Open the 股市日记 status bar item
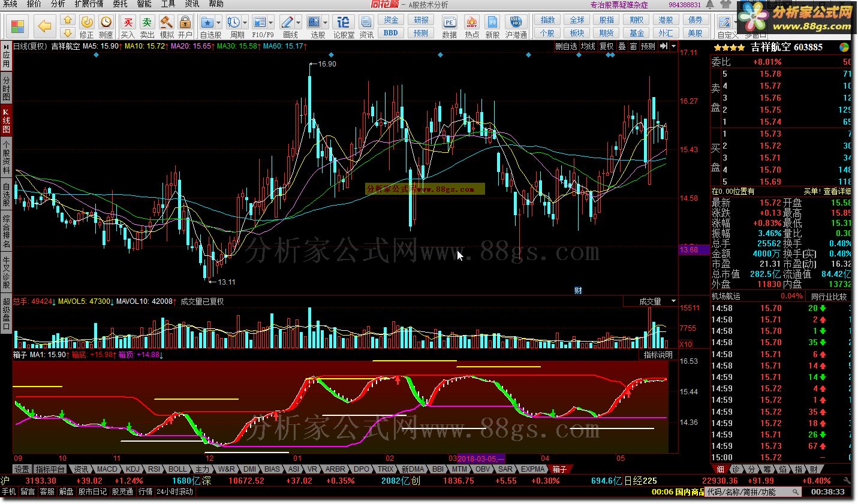Viewport: 858px width, 504px height. tap(93, 491)
